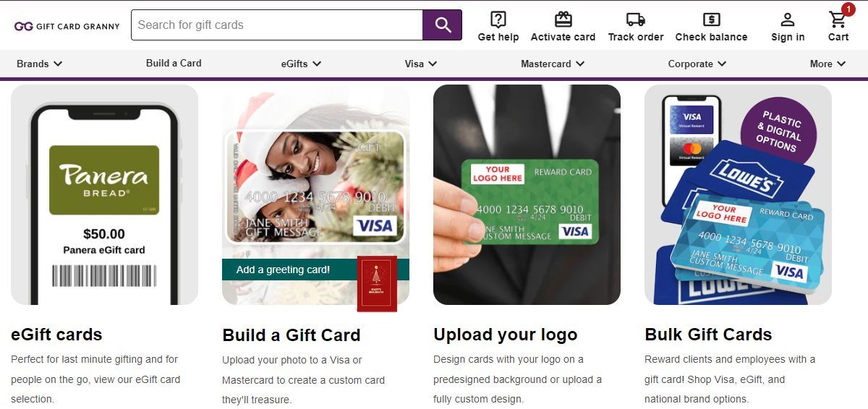The image size is (868, 409).
Task: Expand the More menu
Action: [x=827, y=64]
